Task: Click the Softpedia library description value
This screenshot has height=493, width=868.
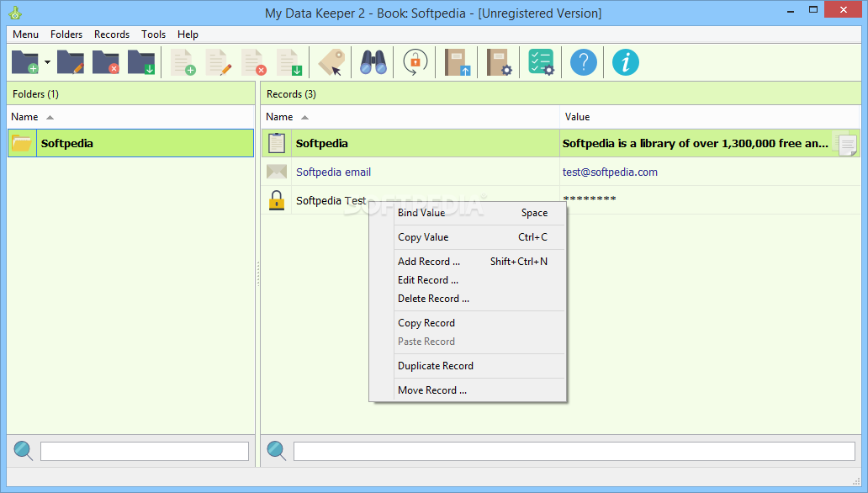Action: 696,144
